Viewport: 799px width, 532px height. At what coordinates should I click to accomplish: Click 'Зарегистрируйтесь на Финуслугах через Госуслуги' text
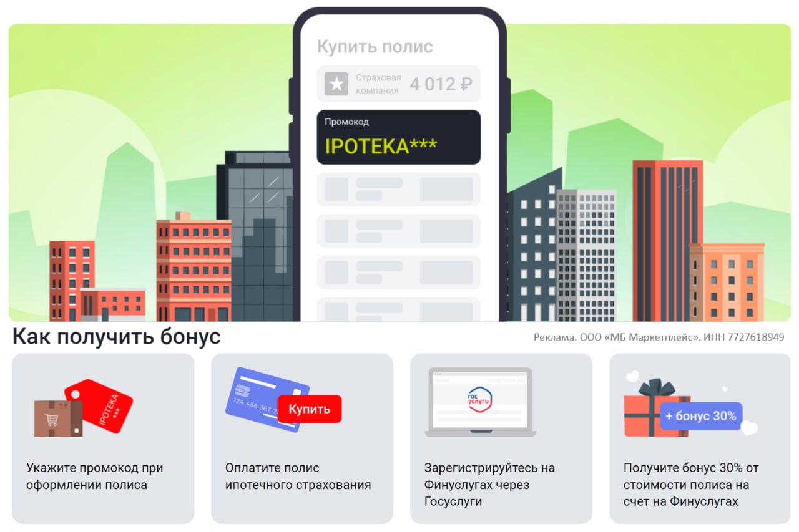click(x=489, y=485)
